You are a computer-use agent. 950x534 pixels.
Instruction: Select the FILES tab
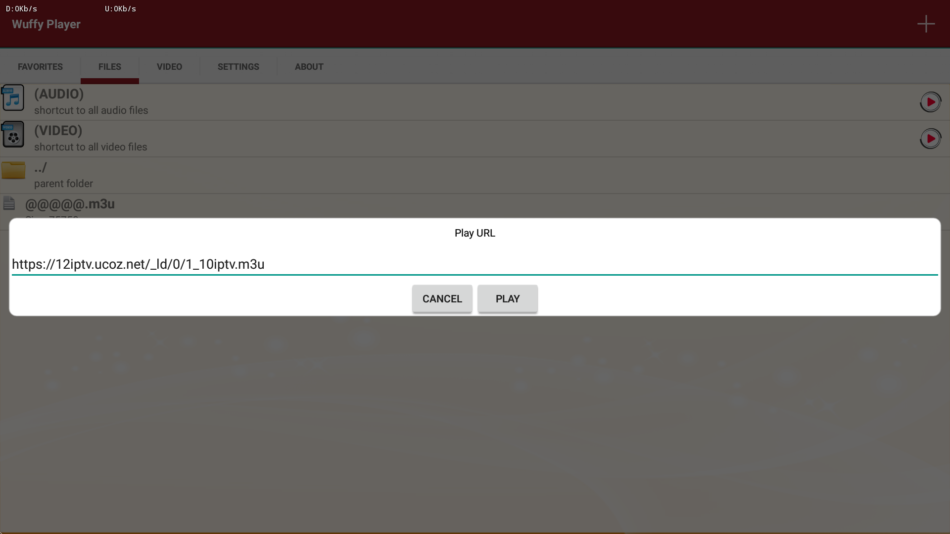tap(110, 67)
